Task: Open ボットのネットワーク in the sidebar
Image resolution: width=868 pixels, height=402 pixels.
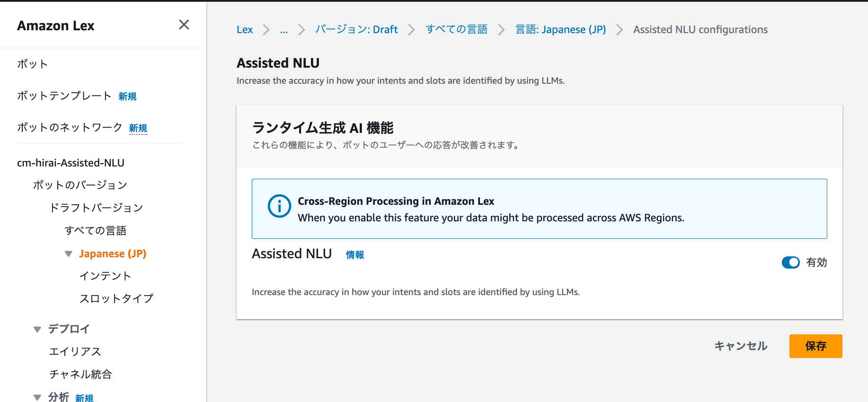Action: [70, 128]
